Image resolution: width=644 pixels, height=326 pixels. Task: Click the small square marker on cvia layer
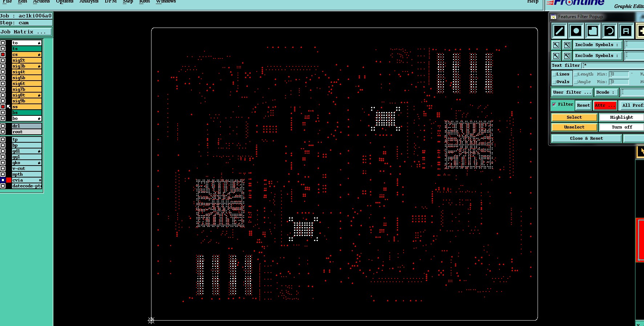pyautogui.click(x=40, y=180)
